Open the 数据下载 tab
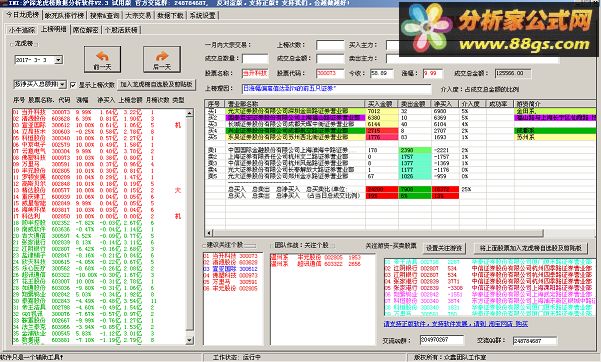Screen dimensions: 601x362 [x=171, y=16]
